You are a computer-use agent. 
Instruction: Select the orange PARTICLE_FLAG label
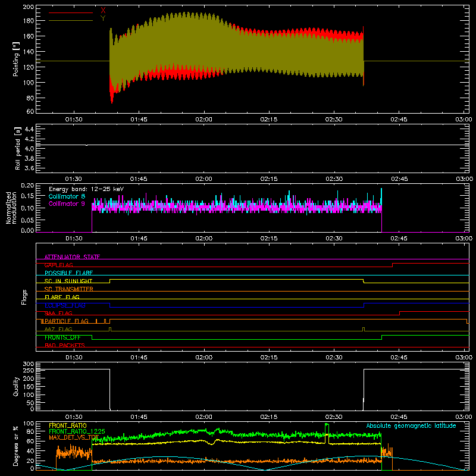click(x=67, y=321)
